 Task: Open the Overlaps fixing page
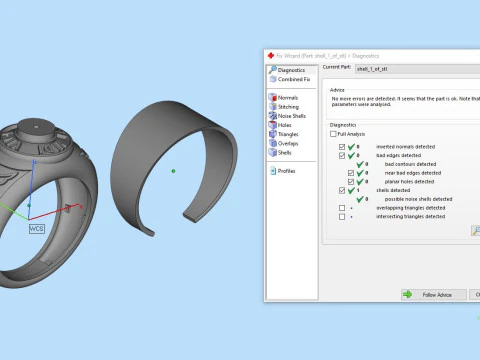click(x=288, y=143)
